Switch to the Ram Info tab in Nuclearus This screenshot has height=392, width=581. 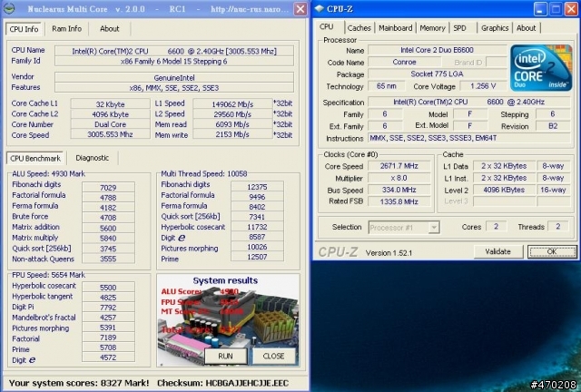(x=66, y=29)
